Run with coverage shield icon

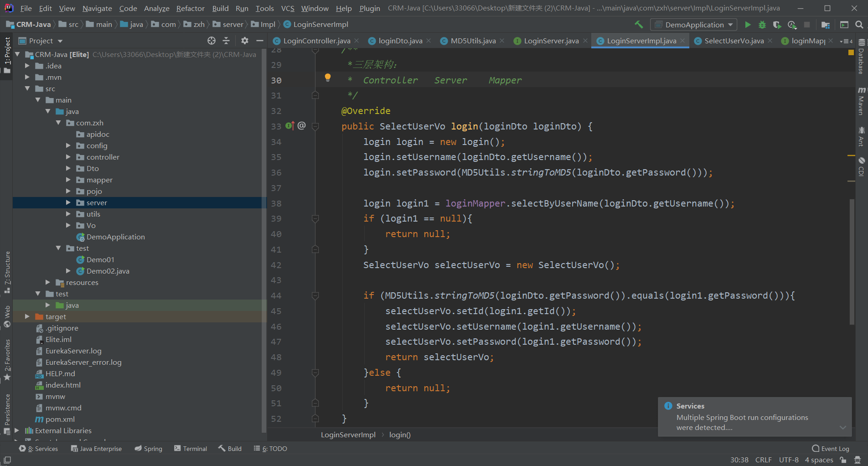777,25
